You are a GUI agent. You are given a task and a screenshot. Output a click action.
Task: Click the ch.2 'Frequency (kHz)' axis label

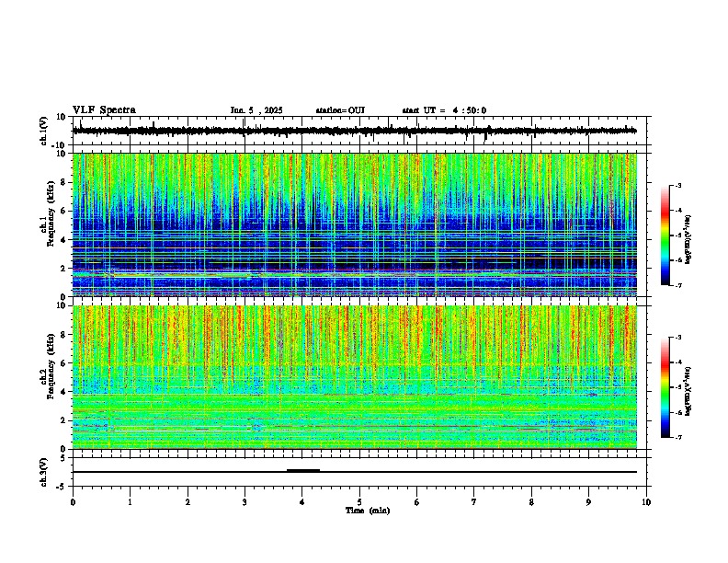tap(51, 365)
